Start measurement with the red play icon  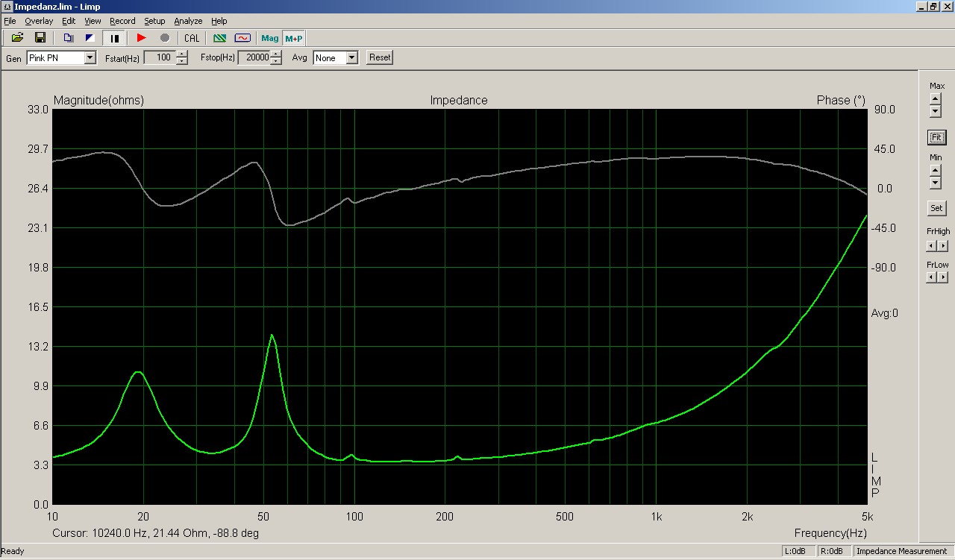click(x=142, y=38)
